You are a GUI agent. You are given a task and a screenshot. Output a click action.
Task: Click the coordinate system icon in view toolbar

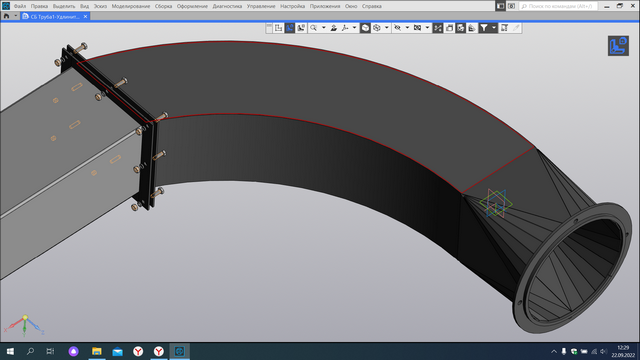[278, 28]
